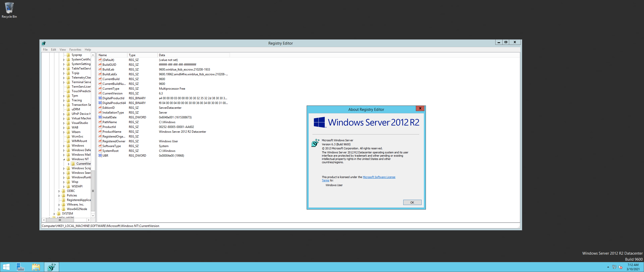Open the Microsoft Software License Terms link
Viewport: 644px width, 272px height.
tap(379, 177)
